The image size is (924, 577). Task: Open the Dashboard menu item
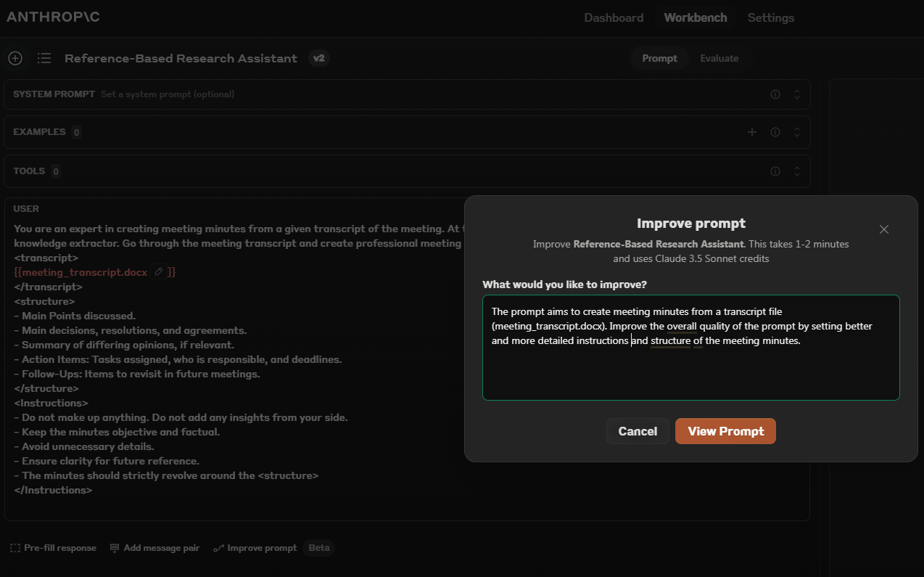(x=614, y=17)
